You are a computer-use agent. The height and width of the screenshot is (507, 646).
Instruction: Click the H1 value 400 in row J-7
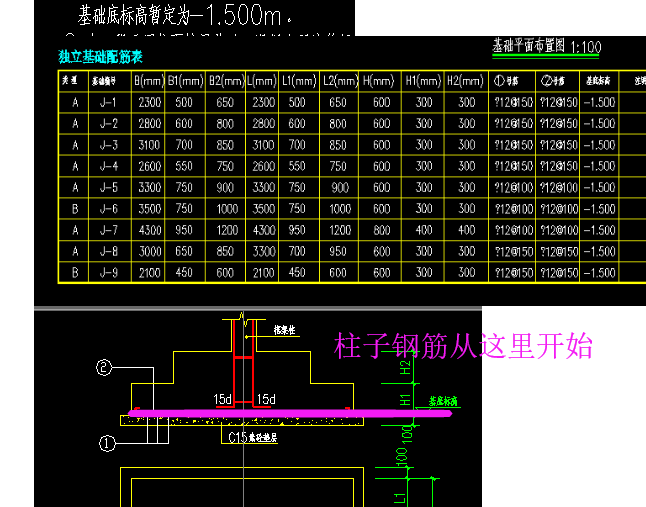click(x=424, y=230)
